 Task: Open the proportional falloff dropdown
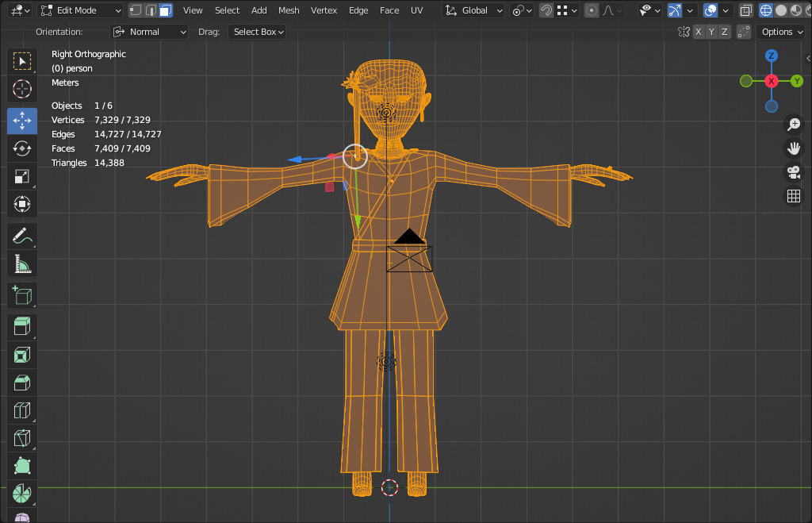612,10
